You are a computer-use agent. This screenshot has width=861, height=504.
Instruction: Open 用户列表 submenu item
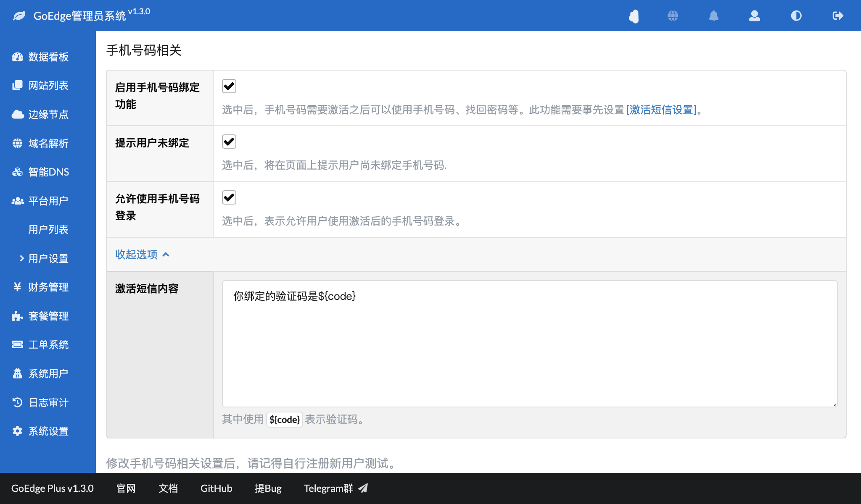click(48, 229)
